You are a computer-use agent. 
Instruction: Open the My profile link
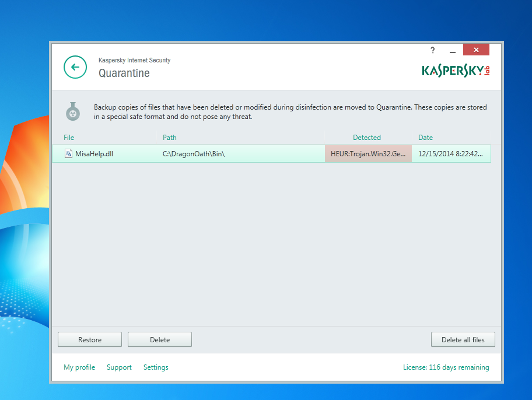(x=79, y=367)
